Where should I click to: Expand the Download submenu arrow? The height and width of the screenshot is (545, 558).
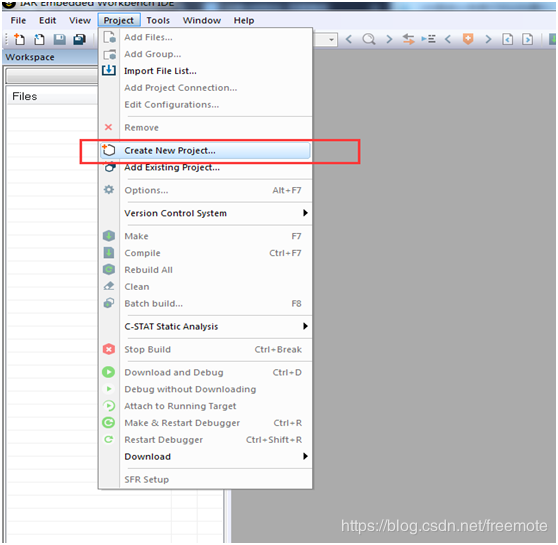tap(305, 456)
